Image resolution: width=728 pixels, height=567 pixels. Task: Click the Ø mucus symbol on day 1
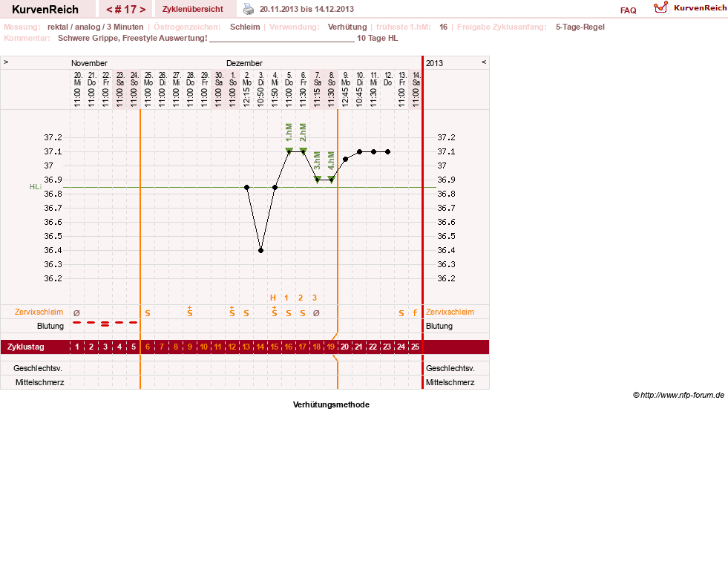[x=77, y=313]
